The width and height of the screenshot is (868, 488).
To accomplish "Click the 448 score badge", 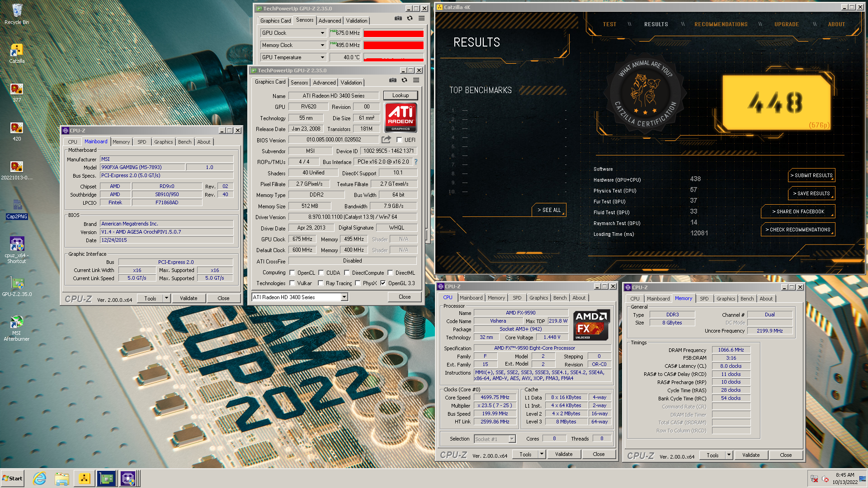I will coord(776,103).
